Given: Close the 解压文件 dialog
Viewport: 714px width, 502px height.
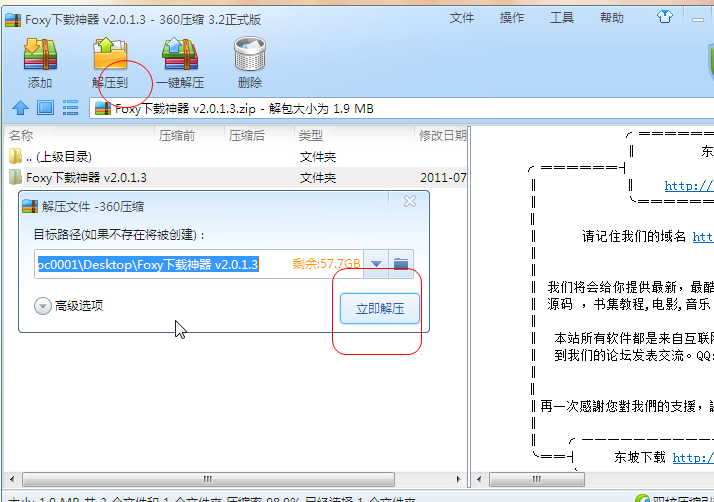Looking at the screenshot, I should point(410,201).
